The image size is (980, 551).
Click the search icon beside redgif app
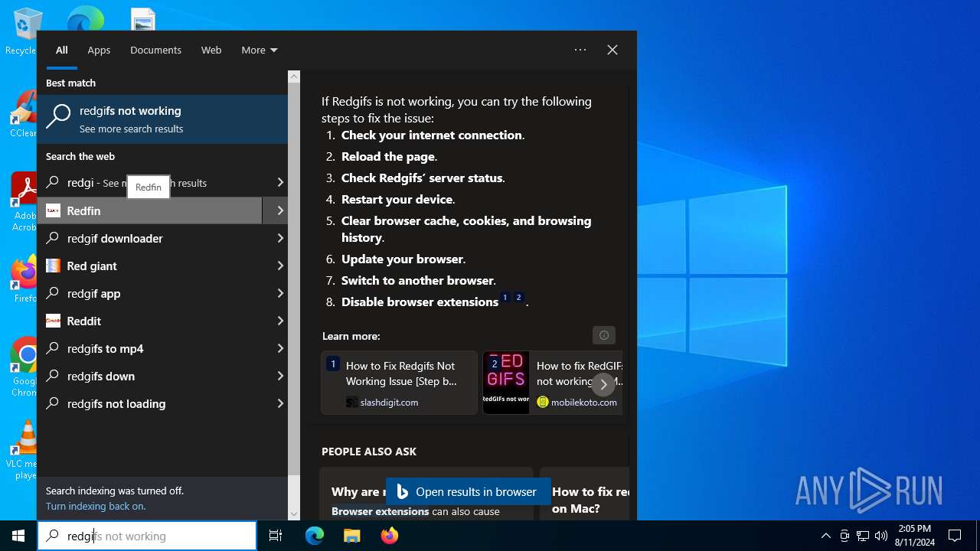[53, 293]
